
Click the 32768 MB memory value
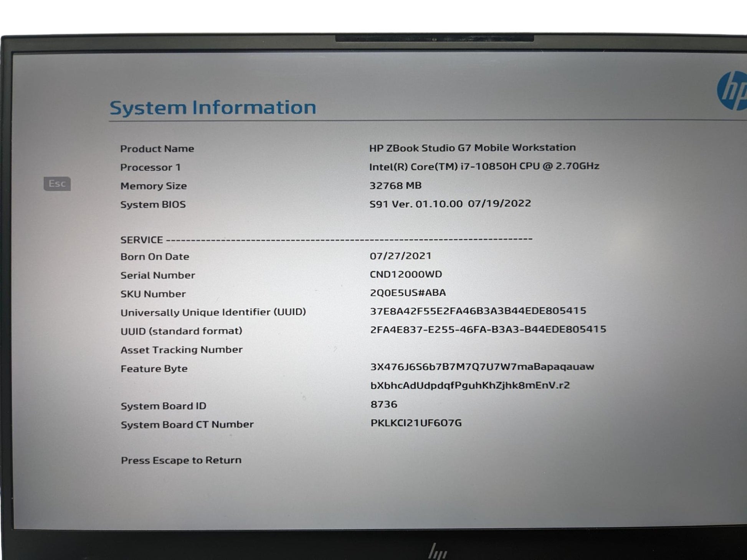click(x=395, y=186)
